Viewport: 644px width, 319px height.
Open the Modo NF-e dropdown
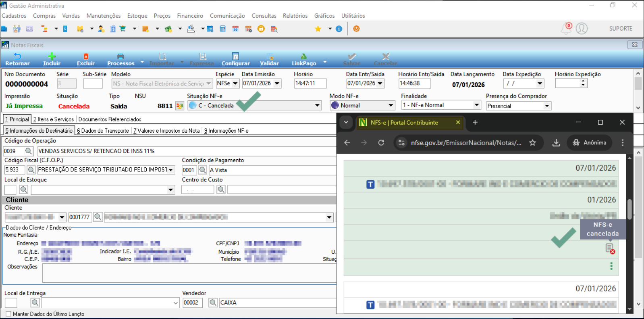(x=391, y=106)
